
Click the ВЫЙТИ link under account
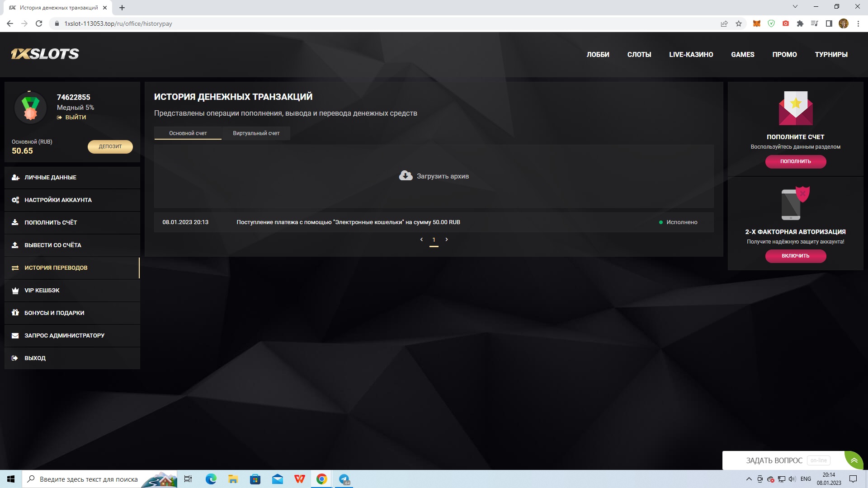click(75, 117)
